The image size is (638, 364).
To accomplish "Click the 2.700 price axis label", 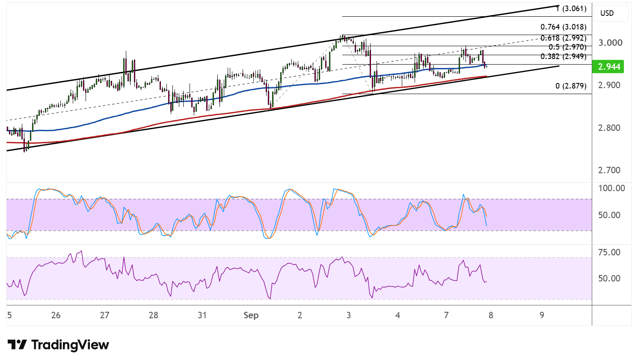I will click(609, 170).
